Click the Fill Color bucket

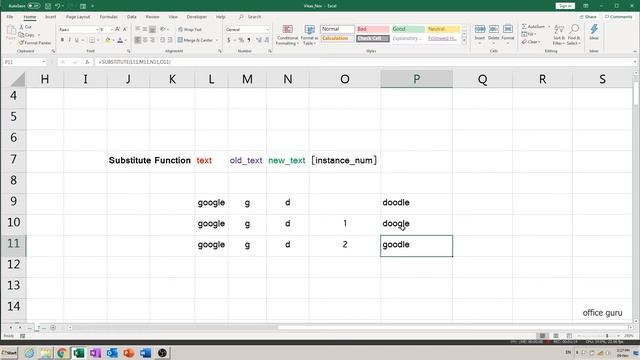(108, 40)
